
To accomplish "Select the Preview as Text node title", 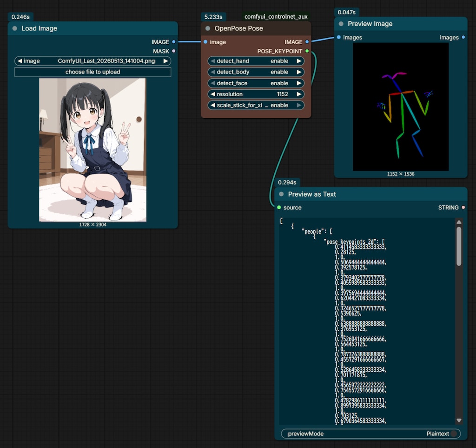I will point(312,194).
